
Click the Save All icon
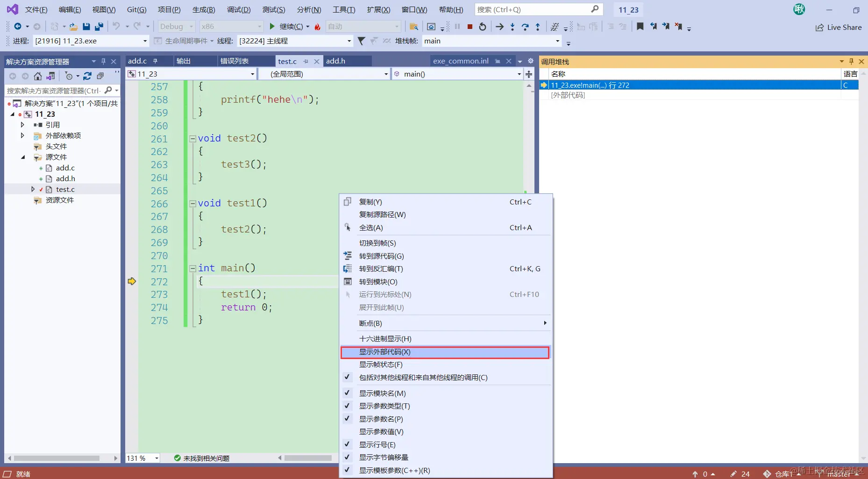[99, 27]
